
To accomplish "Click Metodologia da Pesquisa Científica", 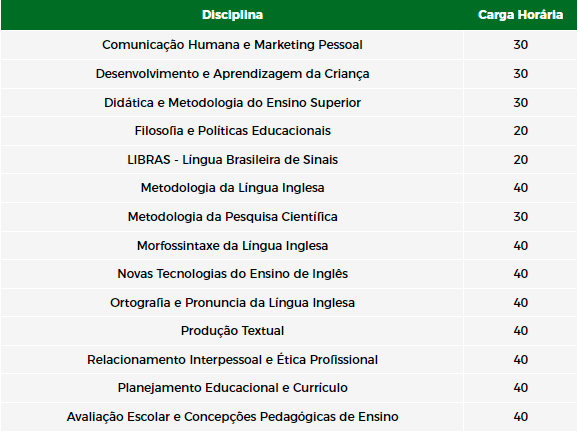I will coord(232,217).
